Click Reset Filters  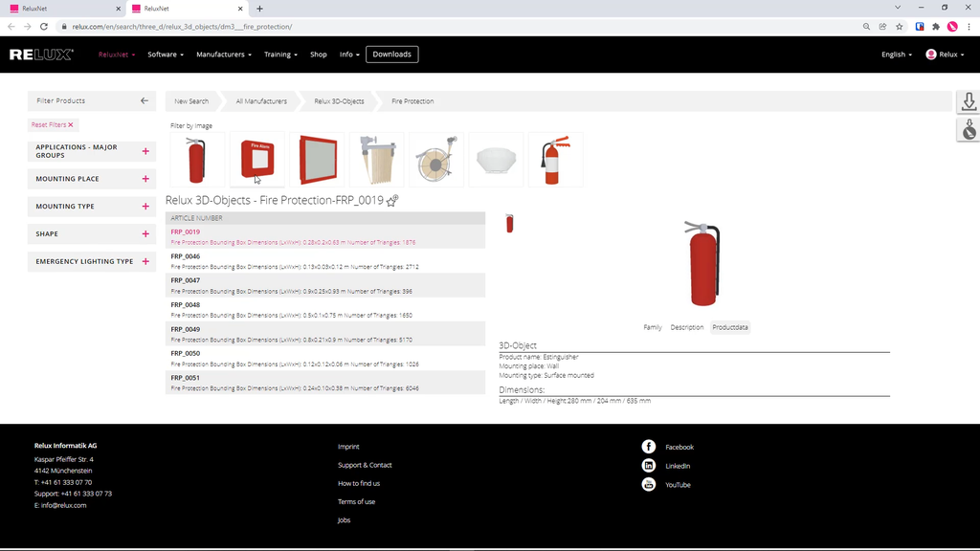point(53,125)
